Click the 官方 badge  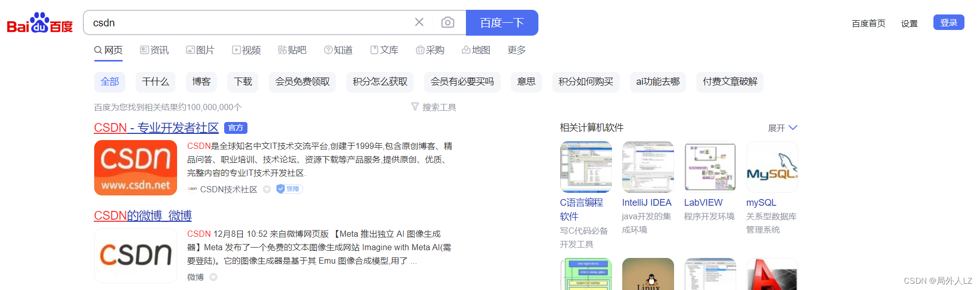pyautogui.click(x=236, y=128)
